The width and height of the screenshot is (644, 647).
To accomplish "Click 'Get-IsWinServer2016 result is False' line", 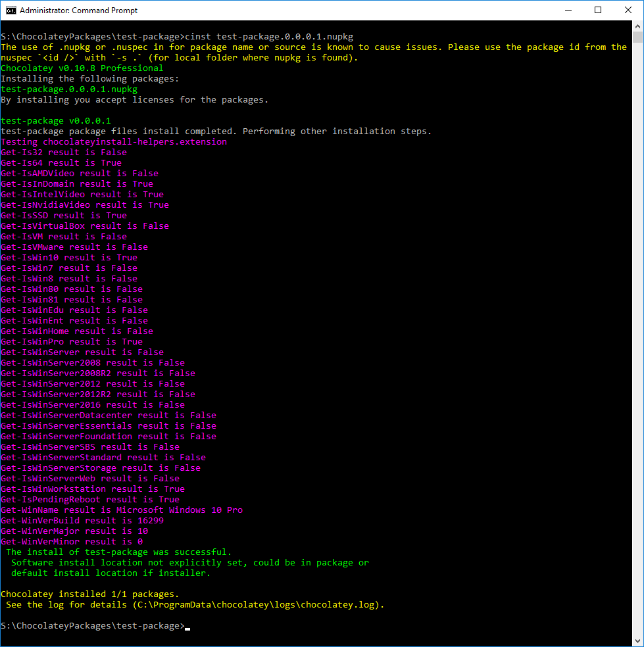I will [x=93, y=405].
